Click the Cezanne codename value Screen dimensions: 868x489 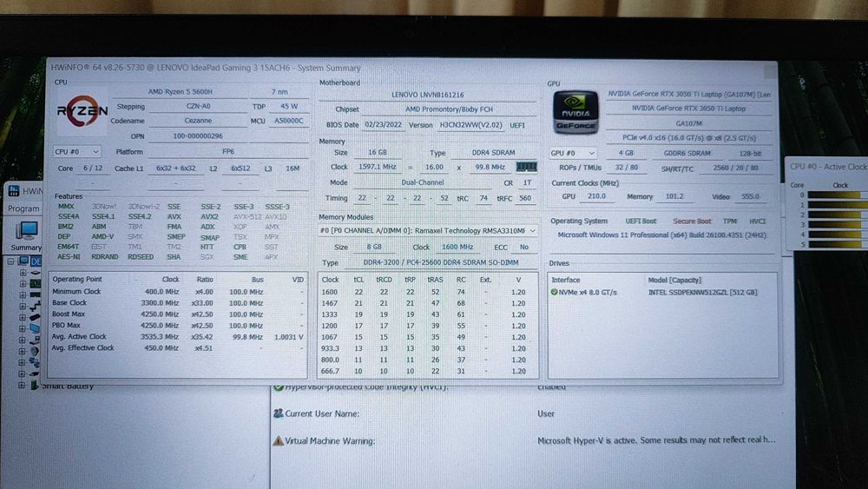tap(198, 120)
